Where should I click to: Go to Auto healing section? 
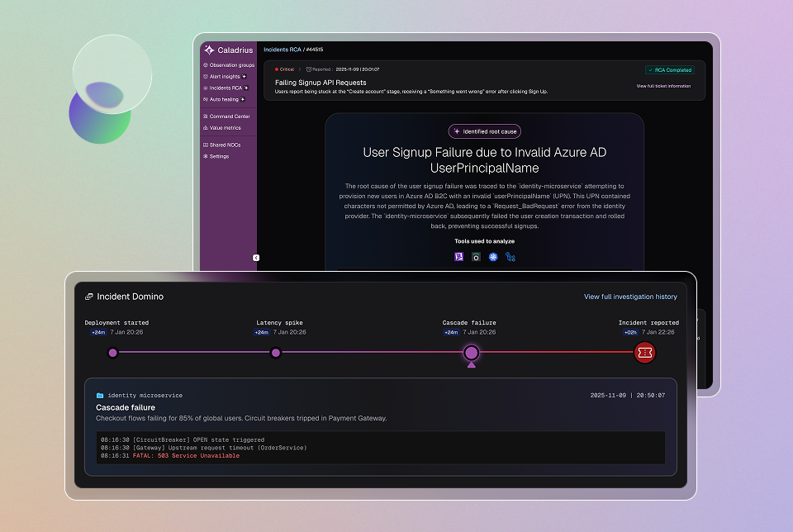point(226,99)
